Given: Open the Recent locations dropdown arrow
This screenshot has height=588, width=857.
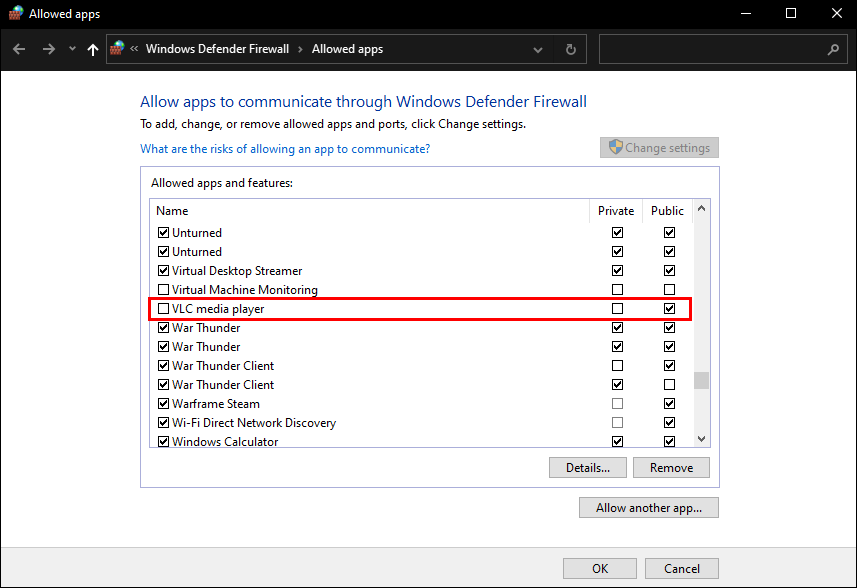Looking at the screenshot, I should click(72, 49).
